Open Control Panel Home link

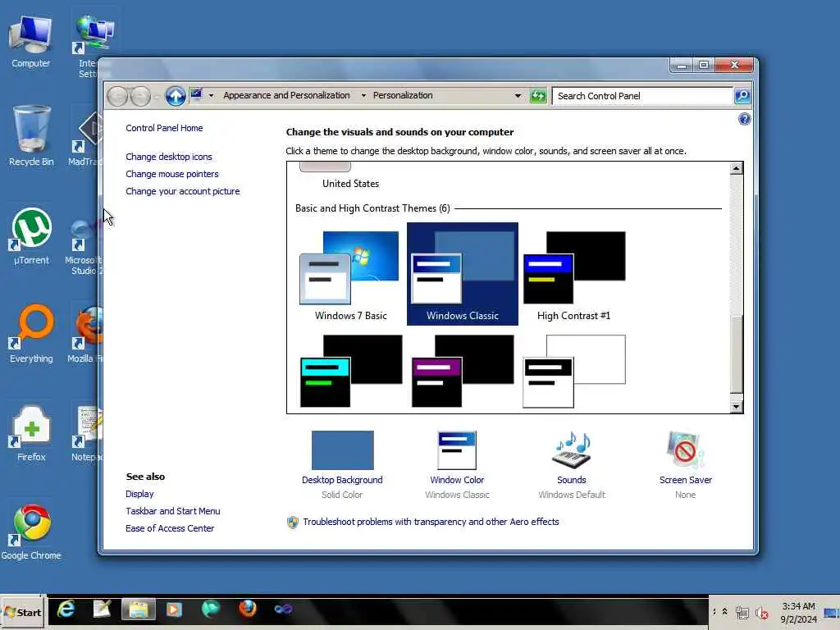tap(164, 128)
